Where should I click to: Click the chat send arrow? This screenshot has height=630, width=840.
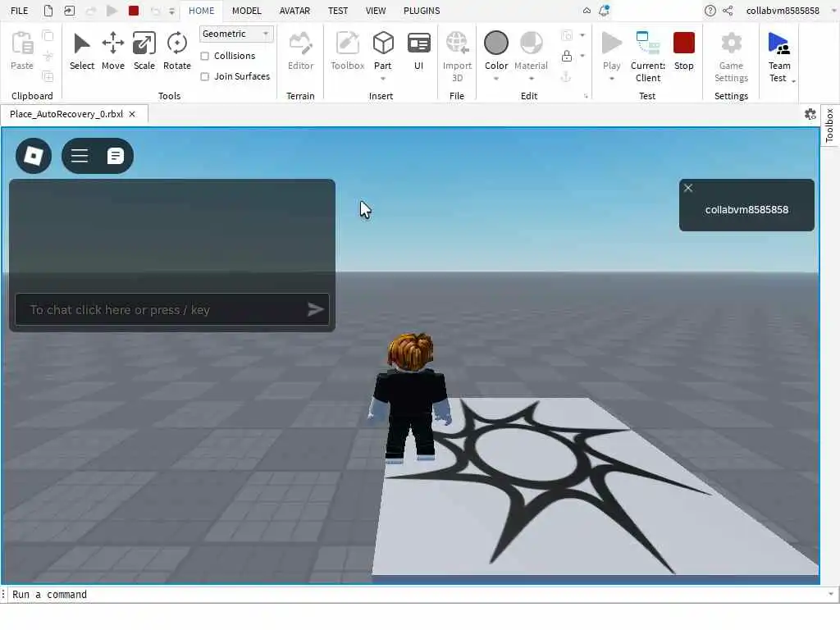click(316, 309)
